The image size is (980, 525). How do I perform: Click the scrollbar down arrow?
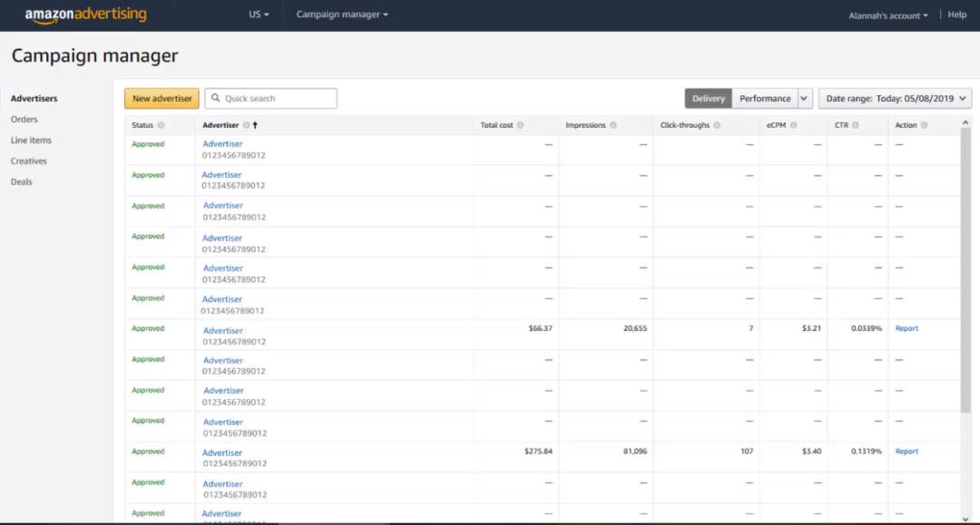965,519
